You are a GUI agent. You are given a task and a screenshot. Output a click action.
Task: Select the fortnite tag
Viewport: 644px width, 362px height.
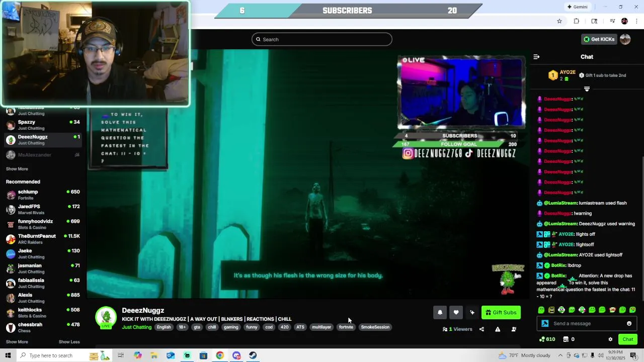click(x=346, y=327)
